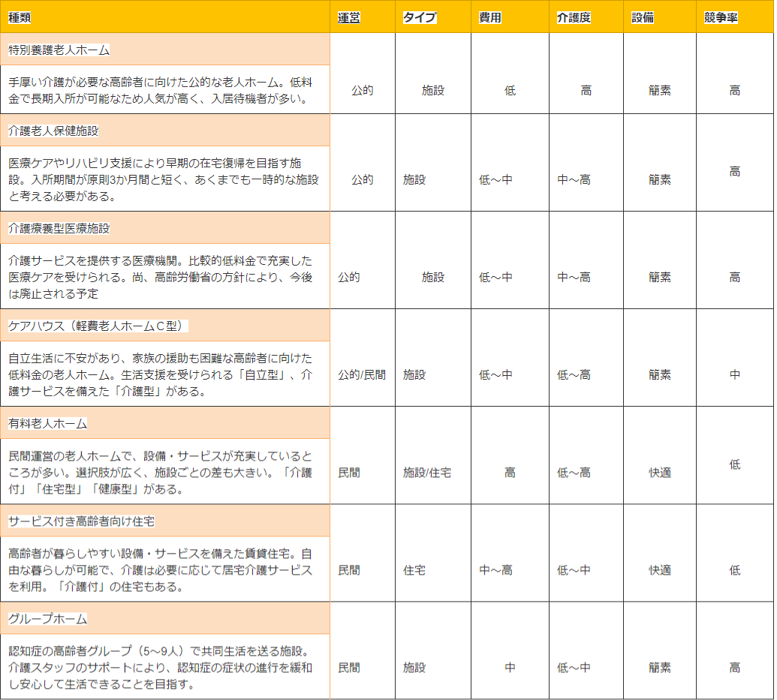Screen dimensions: 777x700
Task: Click the 設備 column header
Action: [x=643, y=18]
